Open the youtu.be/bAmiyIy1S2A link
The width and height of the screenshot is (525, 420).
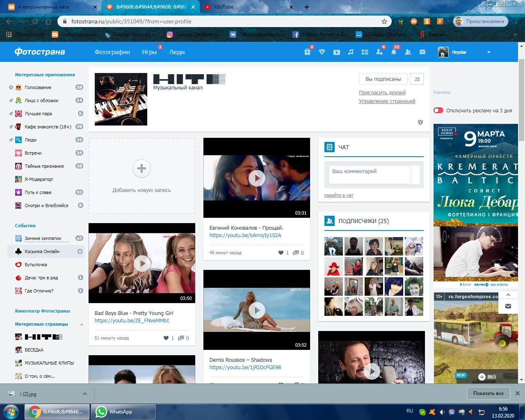245,235
